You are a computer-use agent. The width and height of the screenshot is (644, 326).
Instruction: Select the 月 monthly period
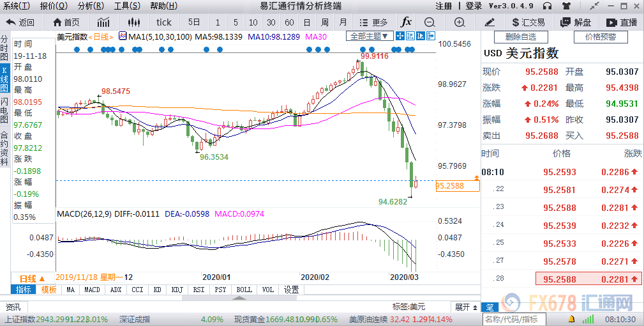[x=343, y=22]
